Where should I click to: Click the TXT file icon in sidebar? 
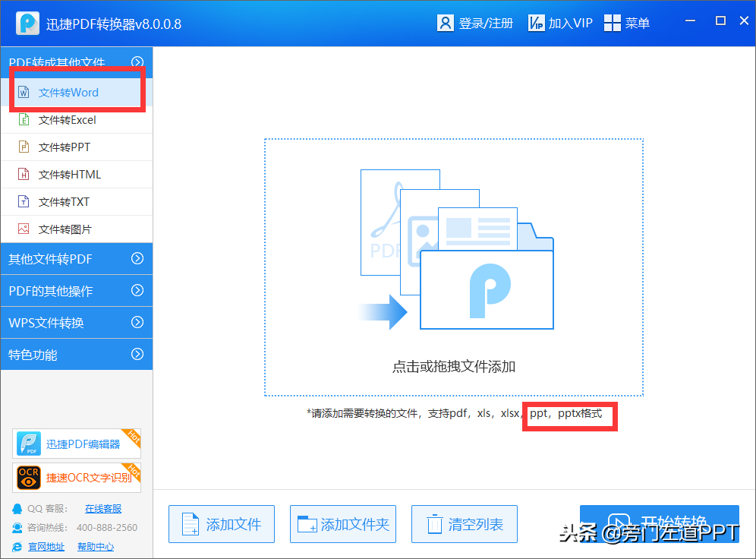pyautogui.click(x=24, y=201)
